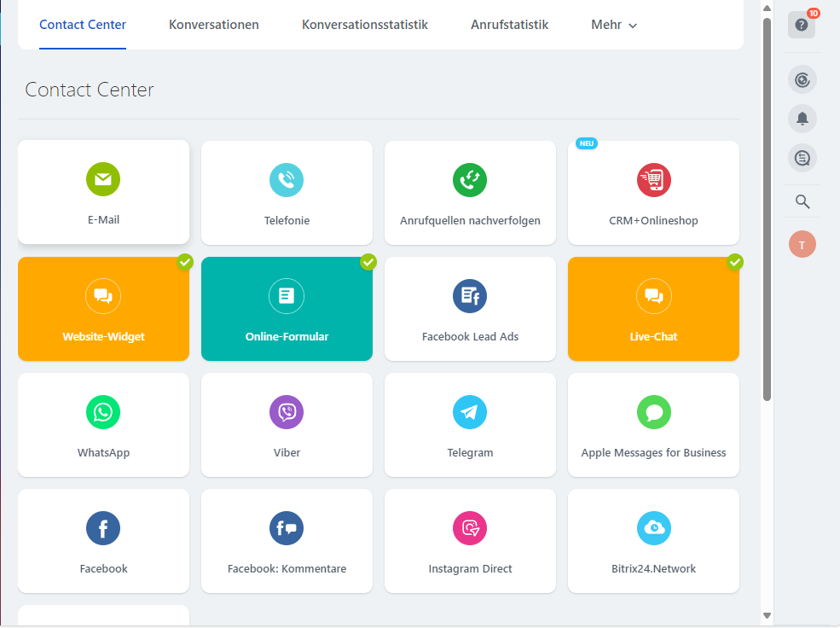Open the Facebook connector icon
This screenshot has height=628, width=840.
click(x=103, y=528)
